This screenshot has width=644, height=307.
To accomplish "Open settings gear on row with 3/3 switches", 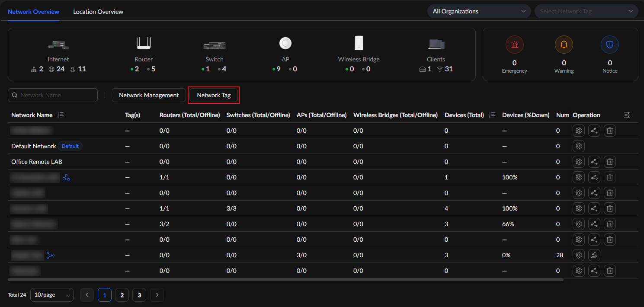I will [579, 208].
